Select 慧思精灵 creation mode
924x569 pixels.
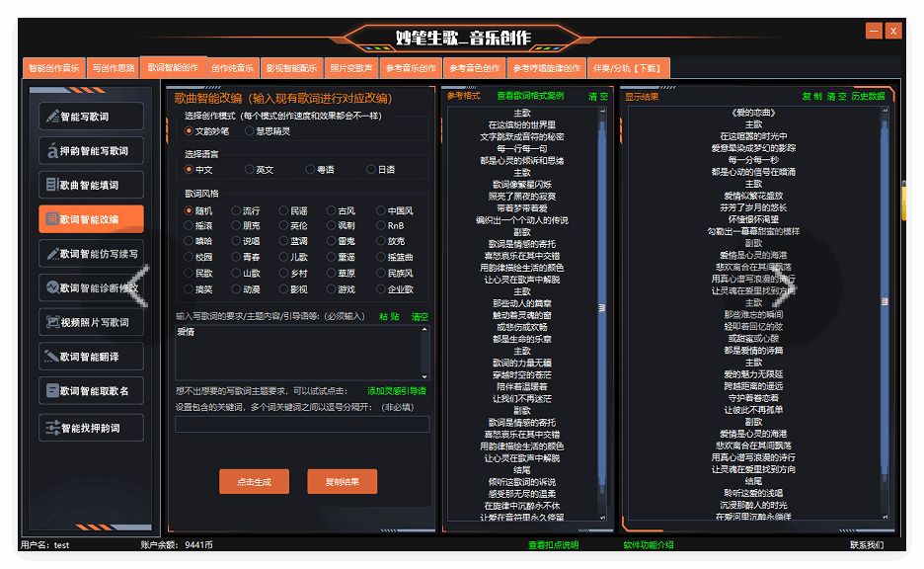(250, 130)
